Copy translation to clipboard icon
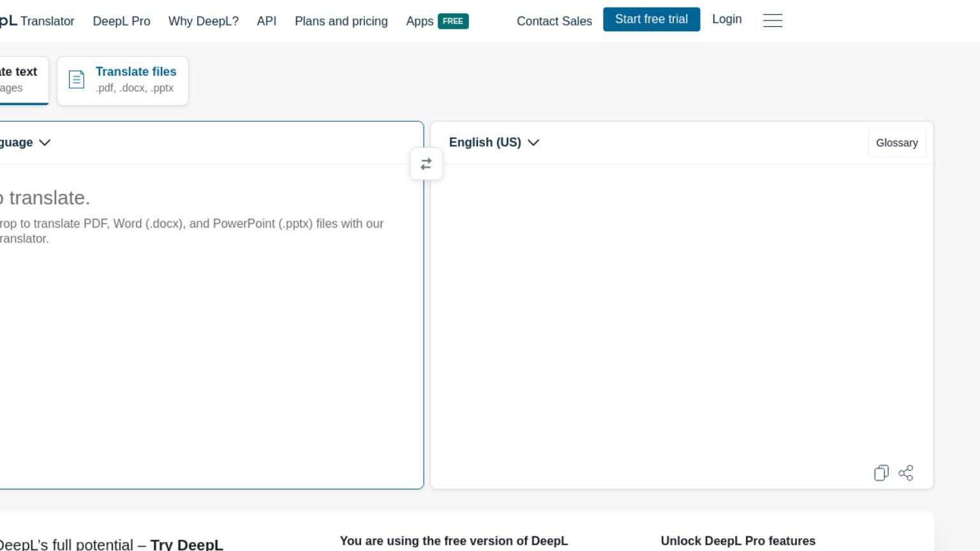The image size is (980, 551). pos(881,473)
